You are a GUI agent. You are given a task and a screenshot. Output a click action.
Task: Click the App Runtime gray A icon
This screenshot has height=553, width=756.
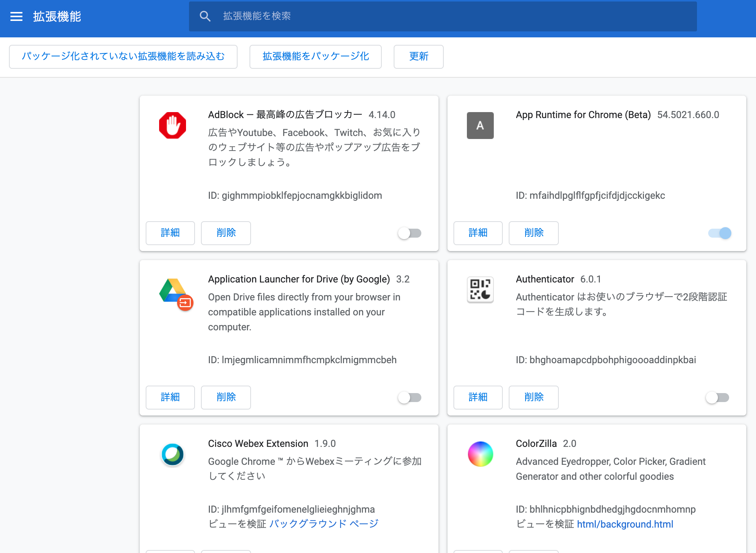pos(480,126)
